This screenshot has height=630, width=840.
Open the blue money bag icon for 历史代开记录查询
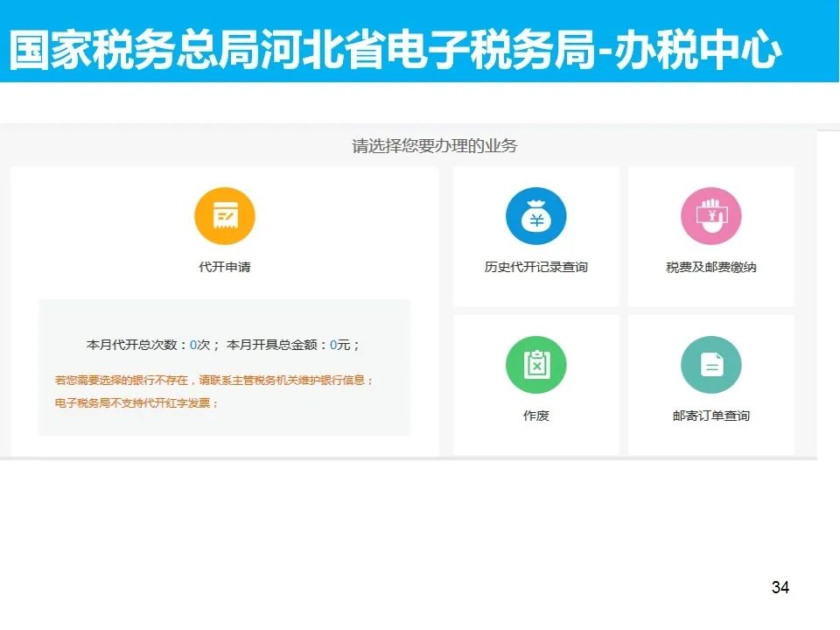(x=535, y=216)
